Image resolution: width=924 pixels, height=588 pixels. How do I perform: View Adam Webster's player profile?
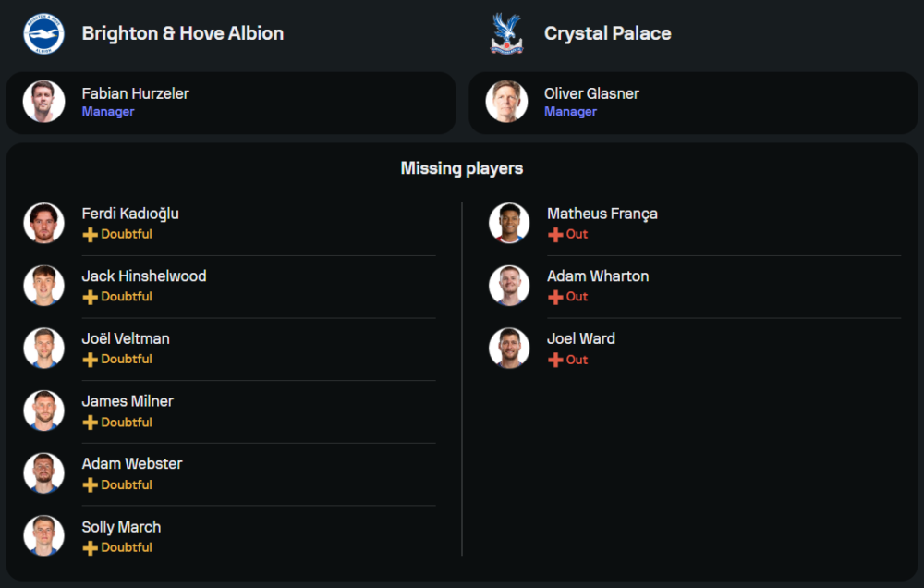(131, 464)
